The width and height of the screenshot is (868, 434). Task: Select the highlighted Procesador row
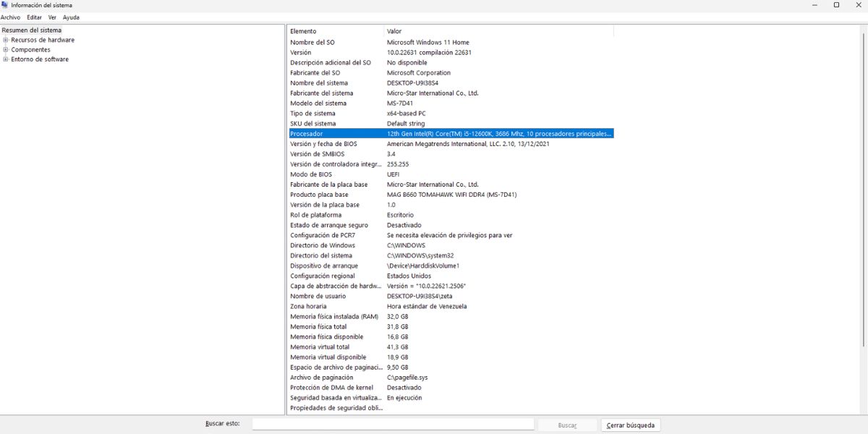click(451, 133)
